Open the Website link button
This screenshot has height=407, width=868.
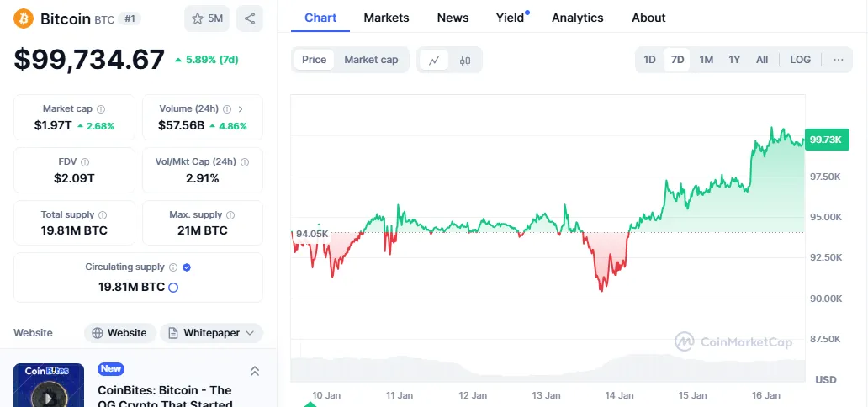[120, 333]
